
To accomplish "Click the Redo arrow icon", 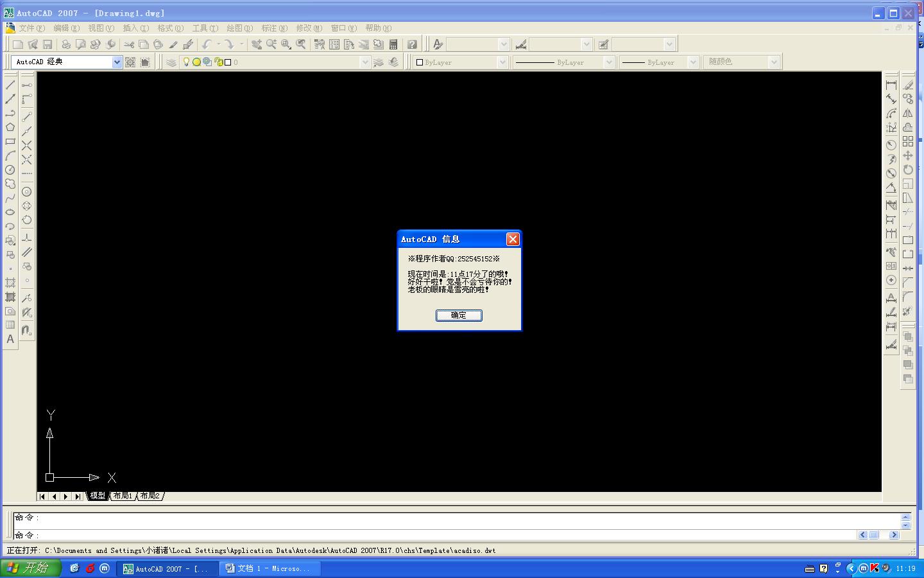I will point(229,44).
